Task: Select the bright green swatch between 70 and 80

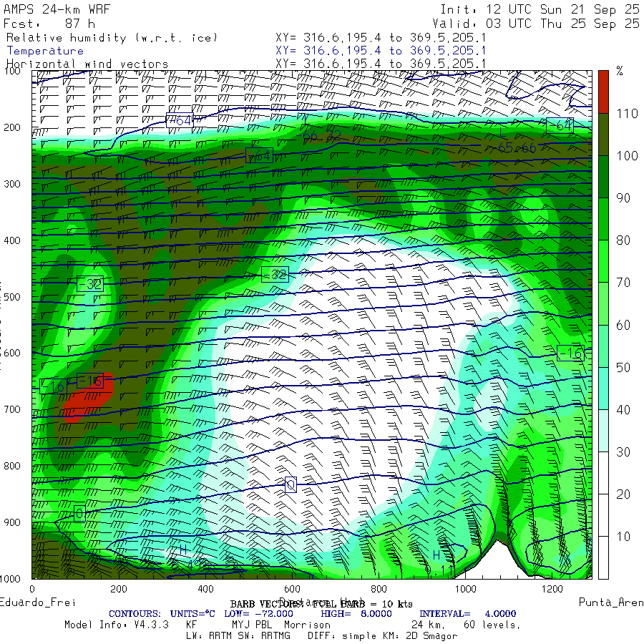Action: tap(603, 261)
